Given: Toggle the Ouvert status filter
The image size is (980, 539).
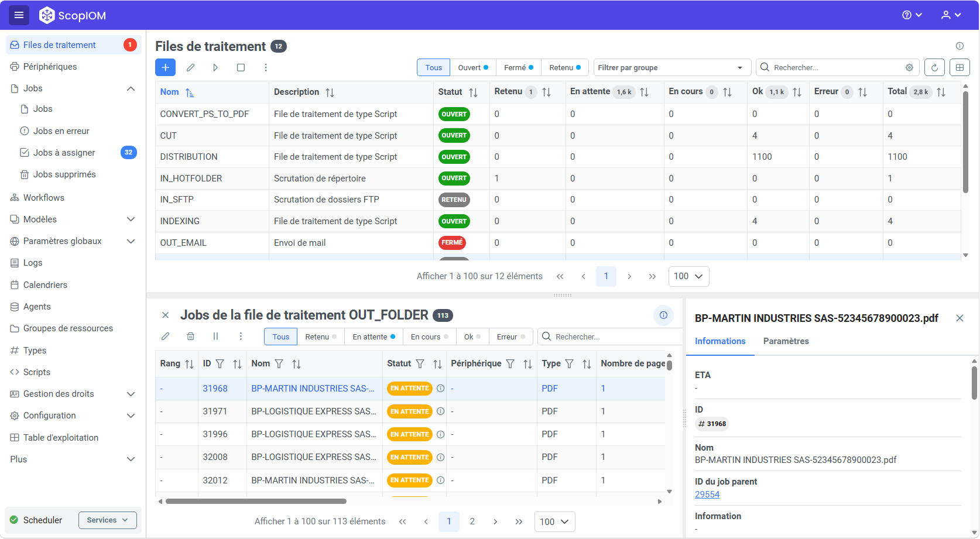Looking at the screenshot, I should coord(473,67).
